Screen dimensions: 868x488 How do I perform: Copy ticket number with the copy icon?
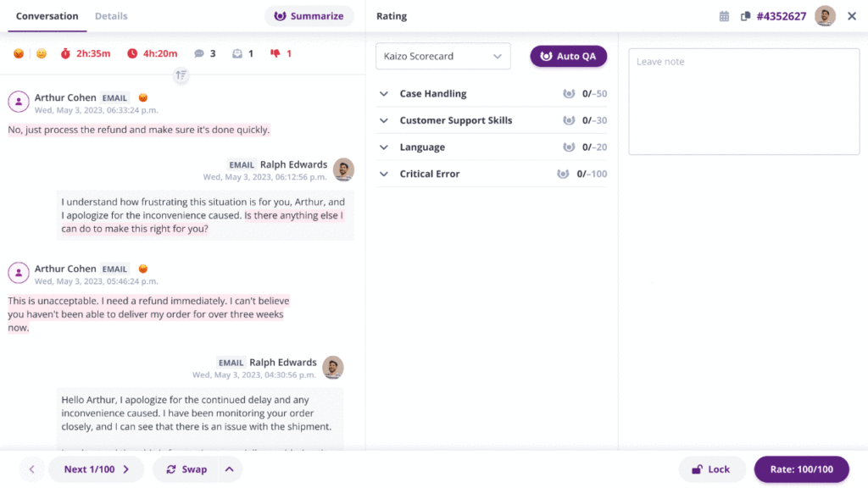click(x=745, y=16)
